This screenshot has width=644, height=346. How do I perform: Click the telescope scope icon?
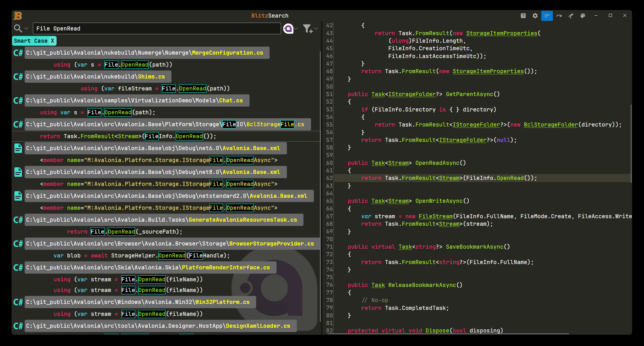(571, 16)
